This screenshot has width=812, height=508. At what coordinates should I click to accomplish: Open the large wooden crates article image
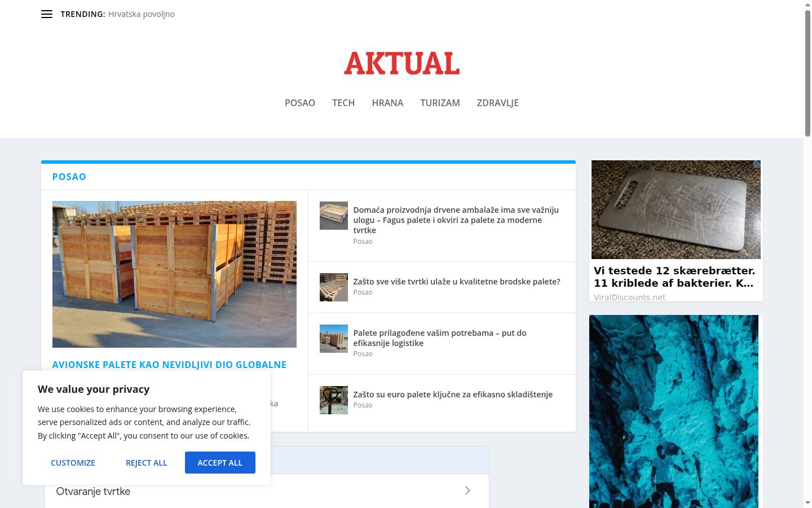tap(174, 274)
